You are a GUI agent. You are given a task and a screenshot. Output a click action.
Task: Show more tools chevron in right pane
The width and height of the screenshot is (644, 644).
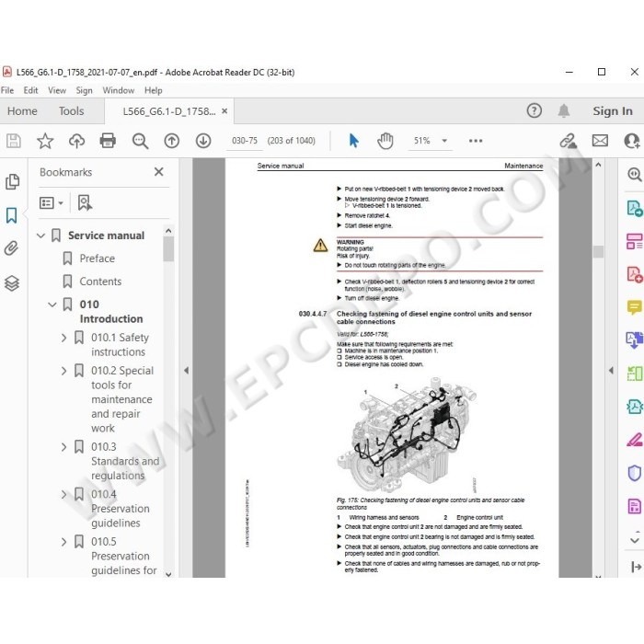coord(635,540)
